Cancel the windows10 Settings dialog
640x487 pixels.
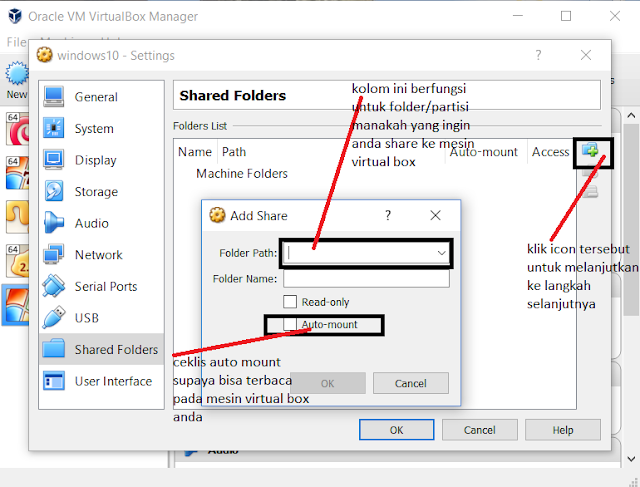coord(480,430)
